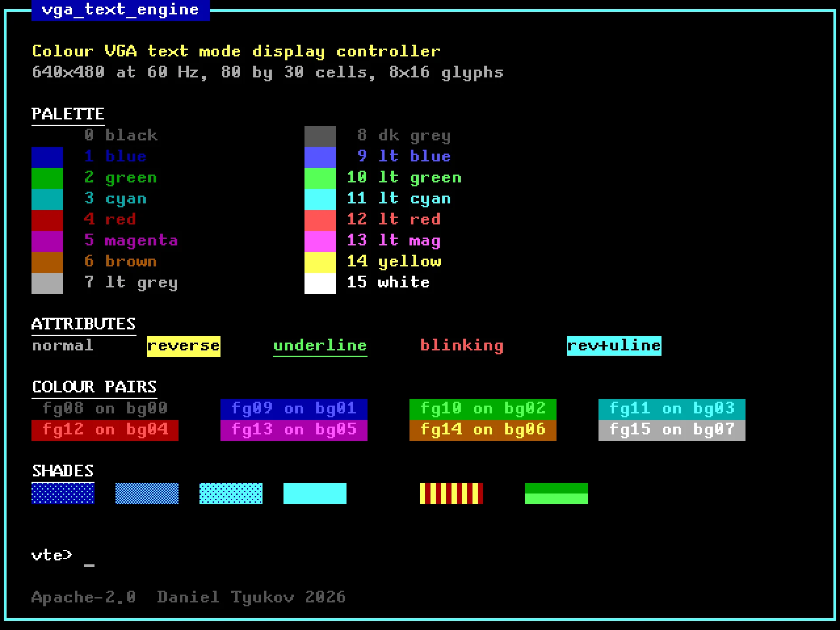840x630 pixels.
Task: Click the 'fg15 on bg07' colour pair
Action: pos(672,430)
